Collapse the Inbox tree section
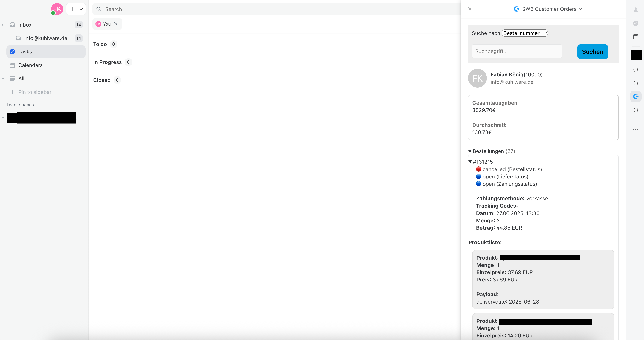 [x=3, y=25]
